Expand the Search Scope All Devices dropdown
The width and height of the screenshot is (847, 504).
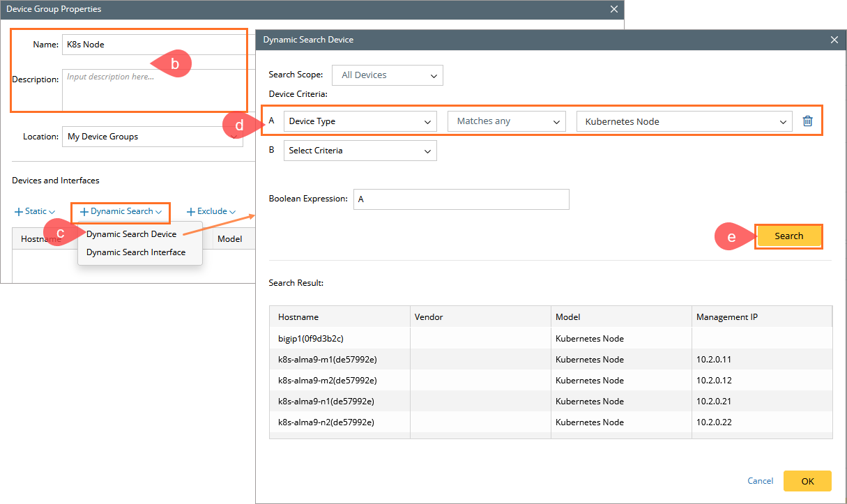387,75
